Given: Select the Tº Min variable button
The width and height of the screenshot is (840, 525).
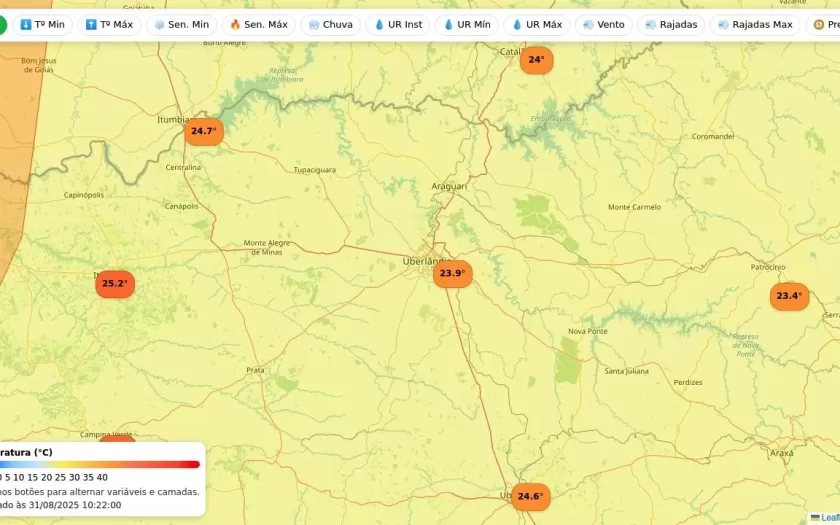Looking at the screenshot, I should click(41, 24).
